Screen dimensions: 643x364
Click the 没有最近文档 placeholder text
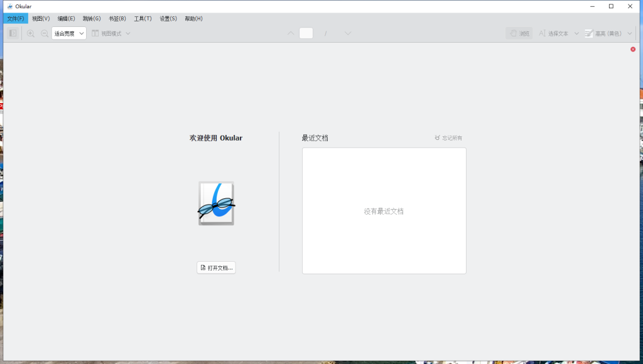point(384,211)
